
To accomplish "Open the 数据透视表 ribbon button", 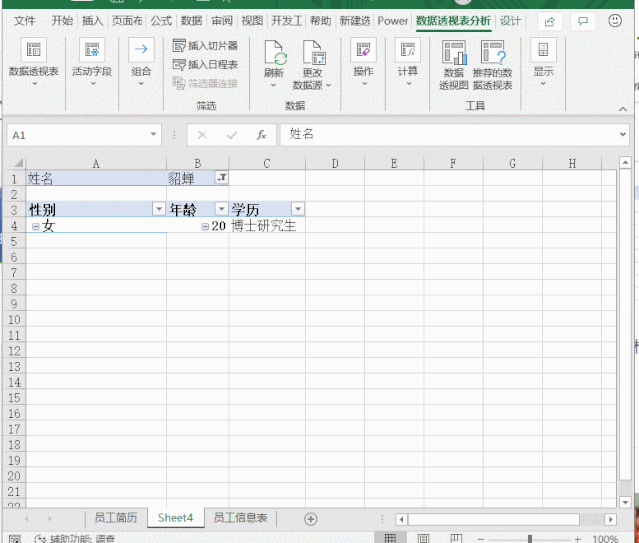I will pos(34,61).
